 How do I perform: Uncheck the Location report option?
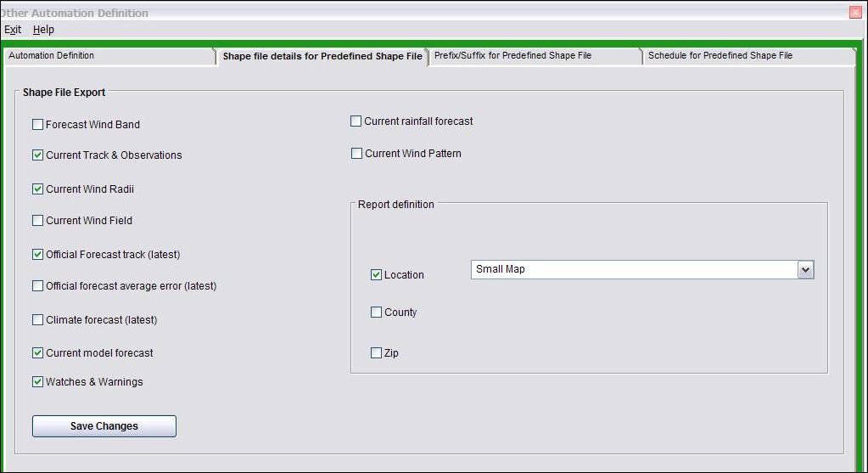click(x=376, y=275)
